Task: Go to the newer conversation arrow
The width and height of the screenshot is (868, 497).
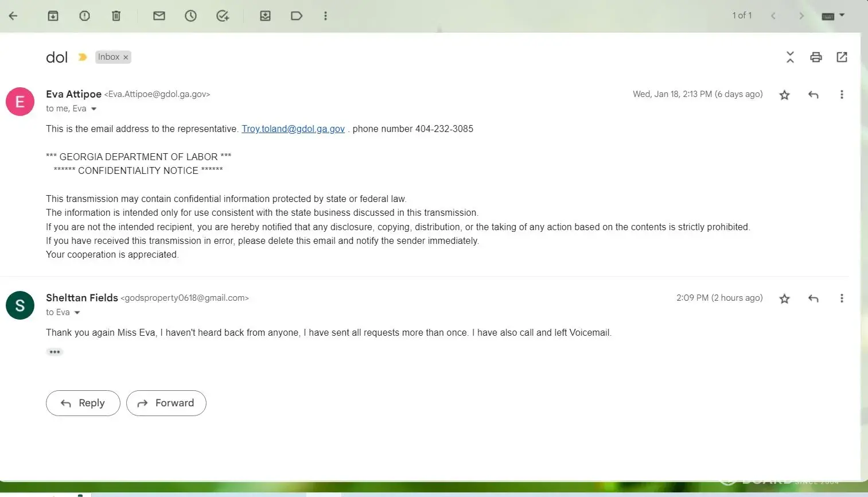Action: coord(773,16)
